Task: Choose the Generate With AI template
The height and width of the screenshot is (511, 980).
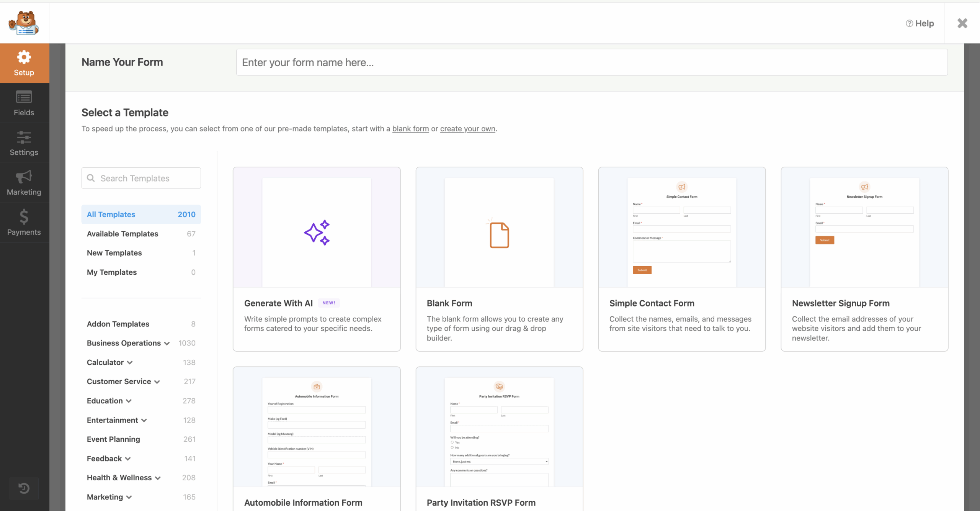Action: pyautogui.click(x=316, y=259)
